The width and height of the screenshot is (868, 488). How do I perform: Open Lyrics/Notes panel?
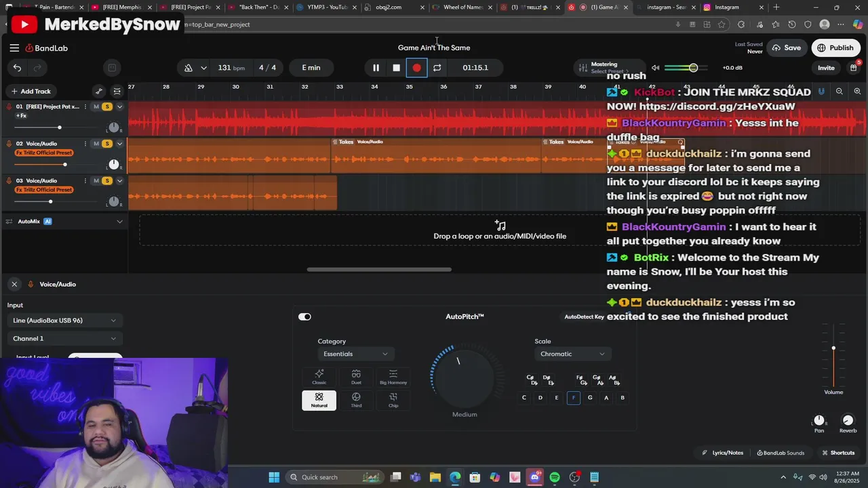click(x=722, y=453)
